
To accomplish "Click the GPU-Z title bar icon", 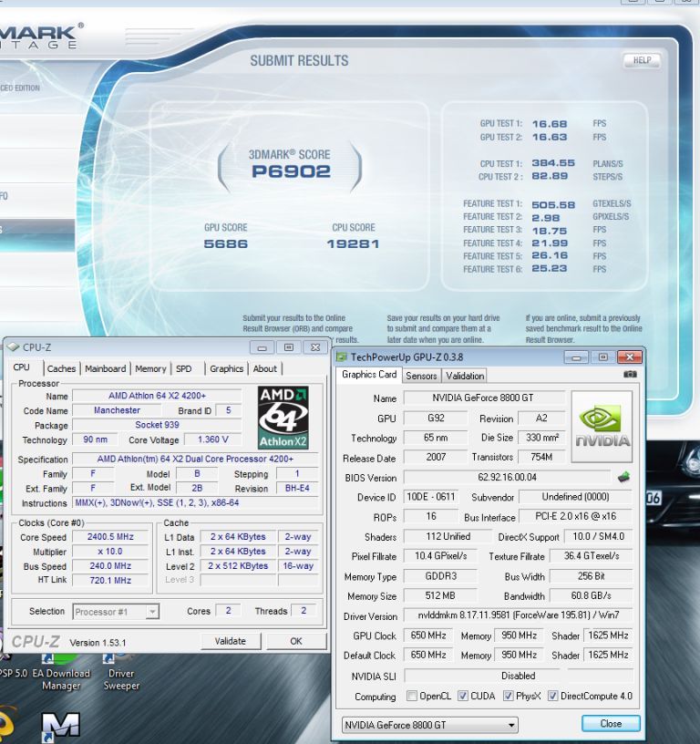I will 343,356.
